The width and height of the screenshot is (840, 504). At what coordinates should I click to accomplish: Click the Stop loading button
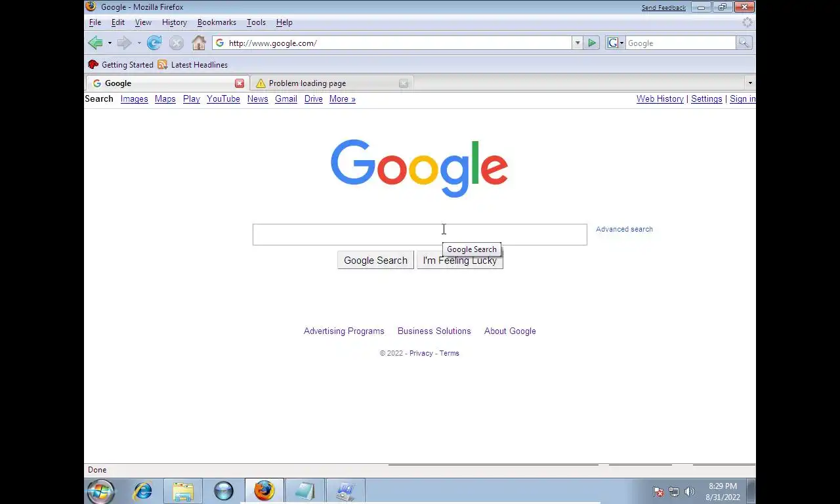pos(176,43)
